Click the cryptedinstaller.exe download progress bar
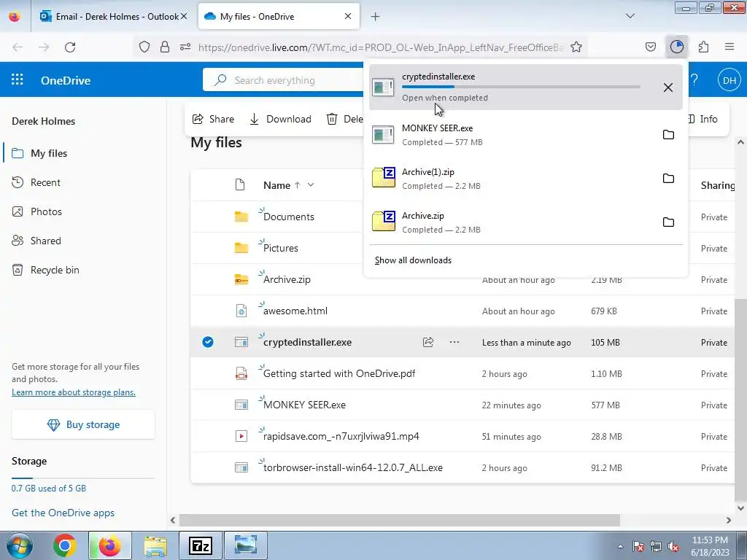Screen dimensions: 747x560 point(521,87)
